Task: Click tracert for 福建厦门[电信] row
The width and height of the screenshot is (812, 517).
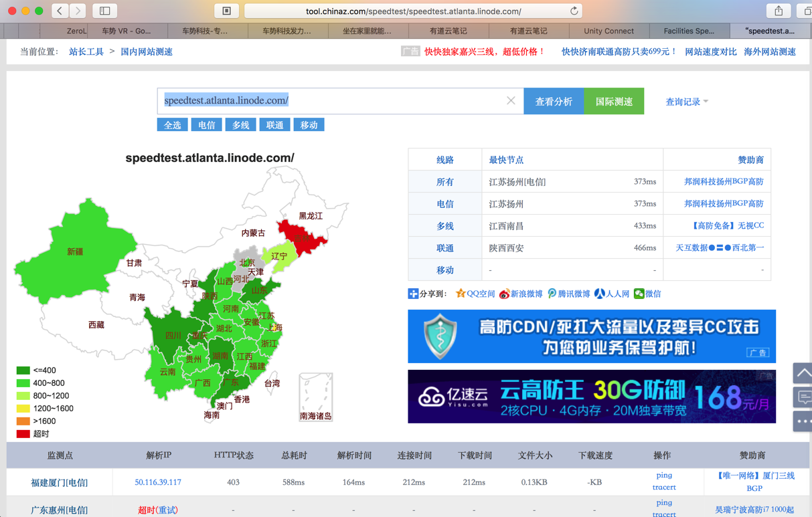Action: point(664,488)
